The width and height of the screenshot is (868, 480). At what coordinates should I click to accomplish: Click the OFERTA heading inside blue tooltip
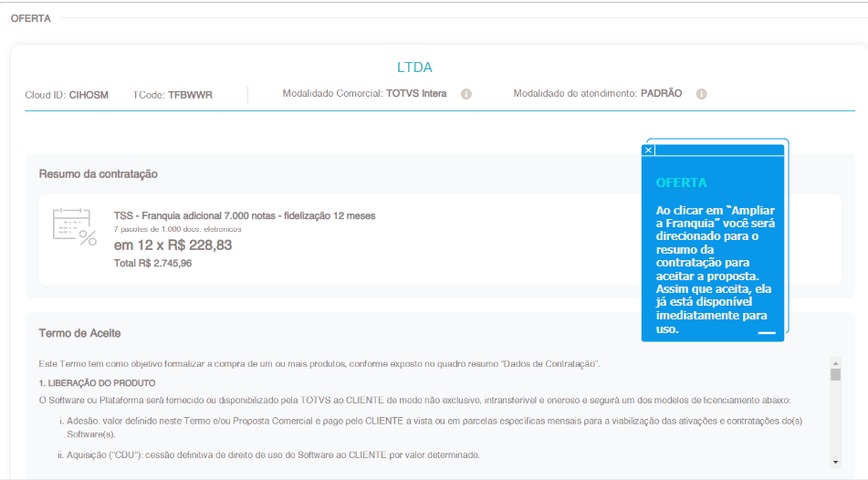[x=682, y=183]
